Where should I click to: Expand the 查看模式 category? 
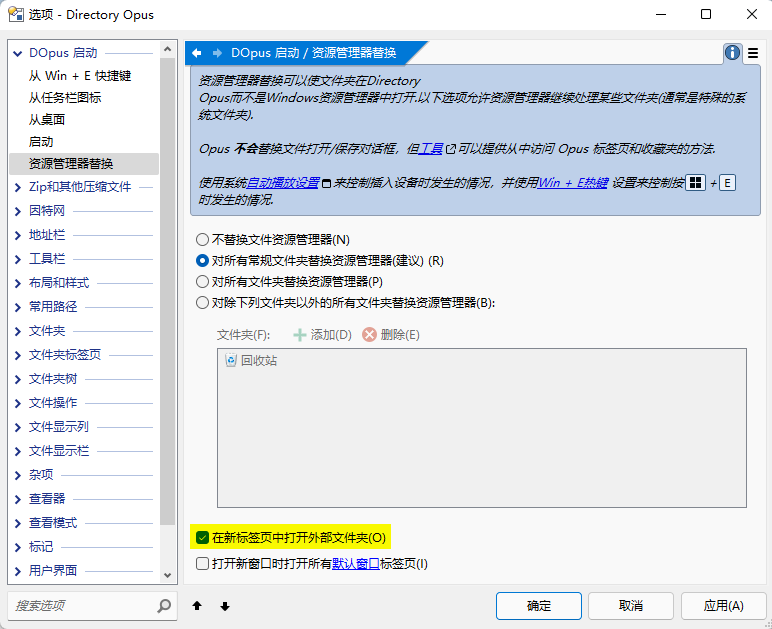coord(18,523)
